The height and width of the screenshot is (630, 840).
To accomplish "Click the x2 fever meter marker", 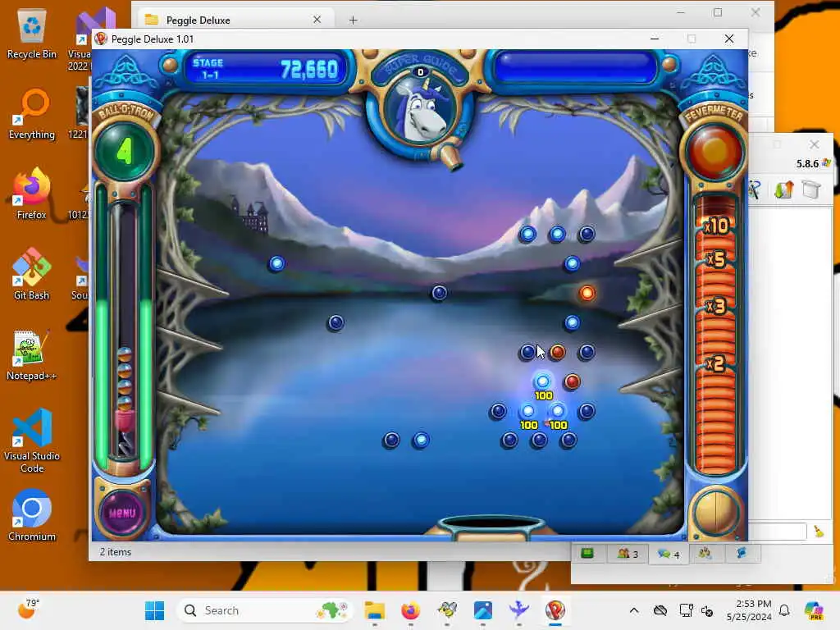I will tap(716, 363).
